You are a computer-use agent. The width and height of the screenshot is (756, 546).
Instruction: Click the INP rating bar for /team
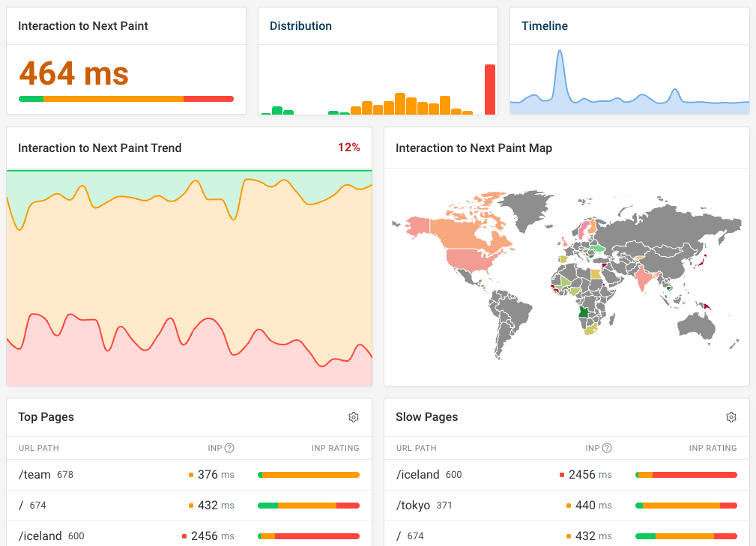pyautogui.click(x=308, y=474)
